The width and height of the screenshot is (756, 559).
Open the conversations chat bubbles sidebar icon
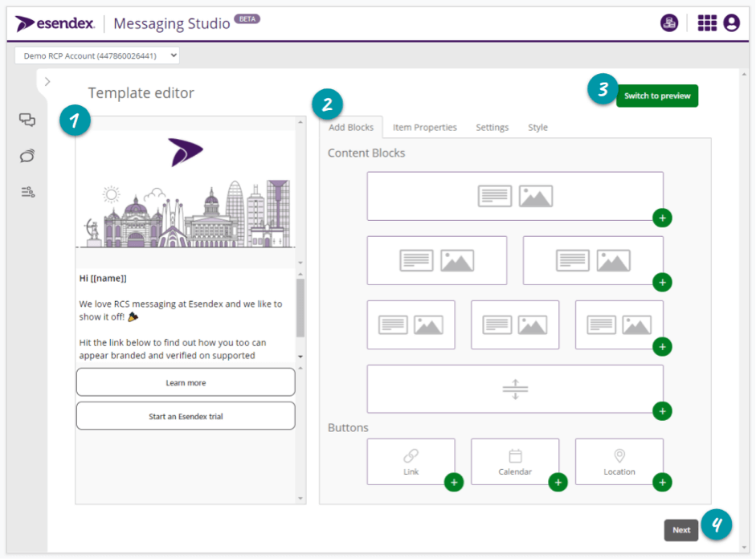coord(27,120)
